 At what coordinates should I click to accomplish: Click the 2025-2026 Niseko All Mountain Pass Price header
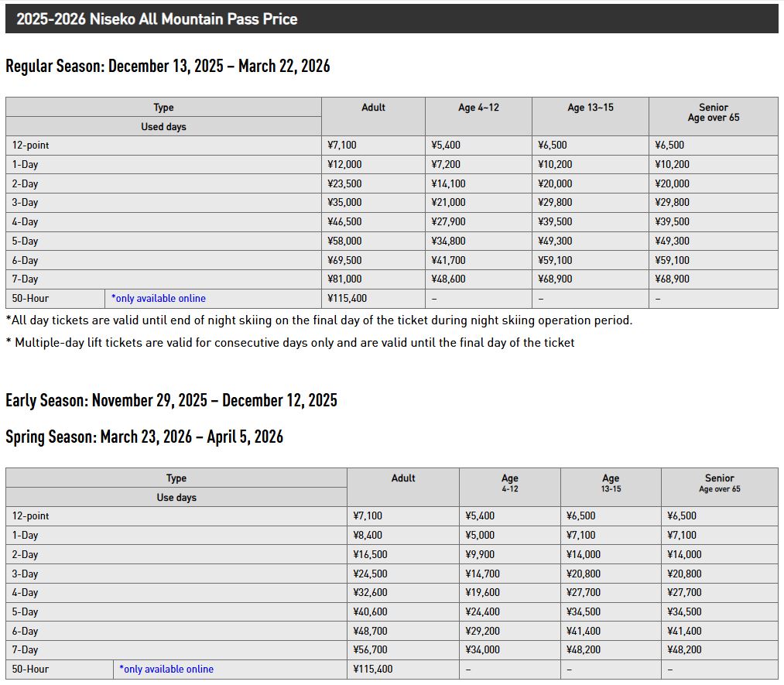(x=157, y=19)
